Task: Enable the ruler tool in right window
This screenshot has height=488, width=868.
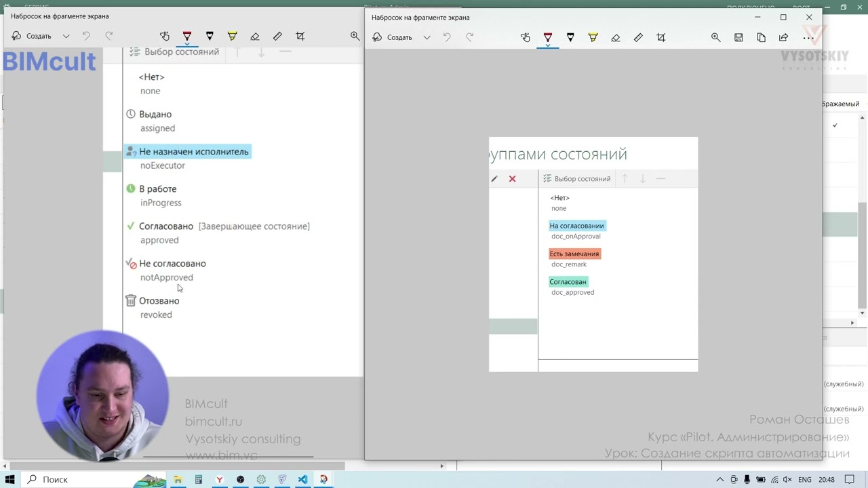Action: pos(638,37)
